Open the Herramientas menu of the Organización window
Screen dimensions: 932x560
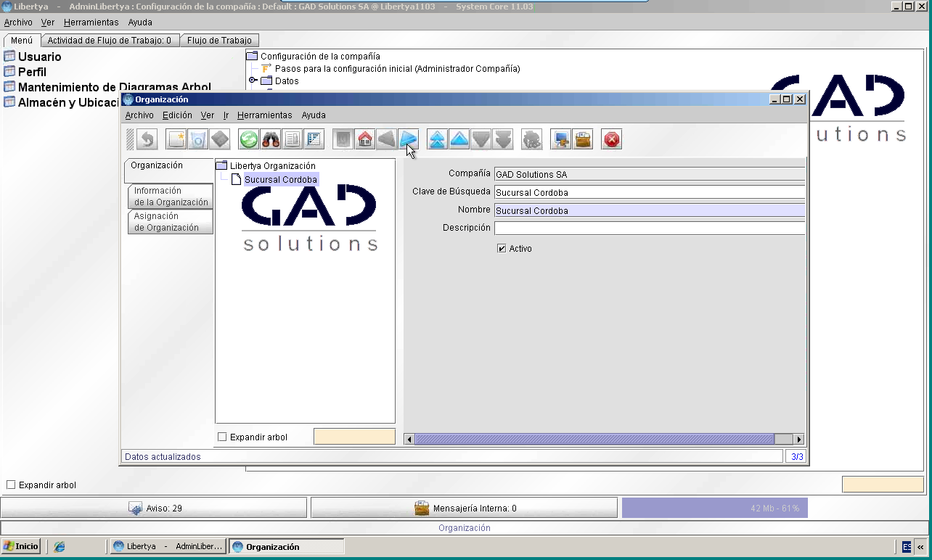point(265,115)
